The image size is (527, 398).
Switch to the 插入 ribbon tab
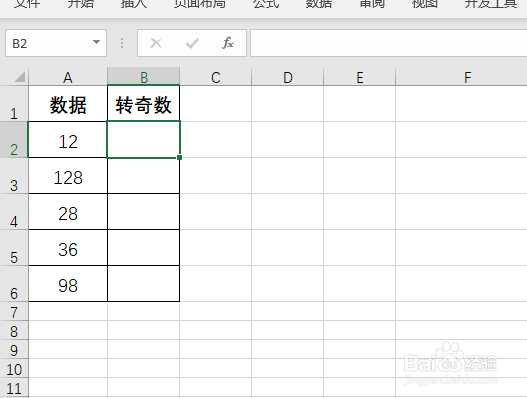coord(133,4)
